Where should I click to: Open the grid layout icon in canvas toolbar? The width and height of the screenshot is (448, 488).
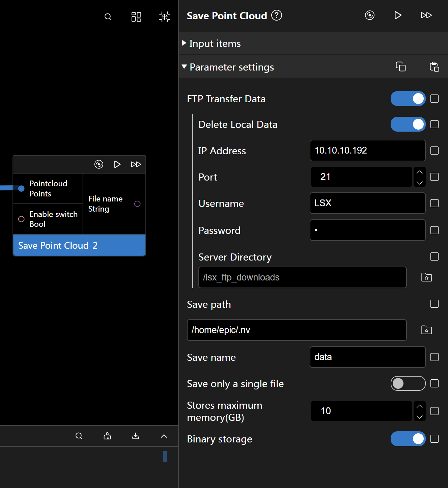136,17
